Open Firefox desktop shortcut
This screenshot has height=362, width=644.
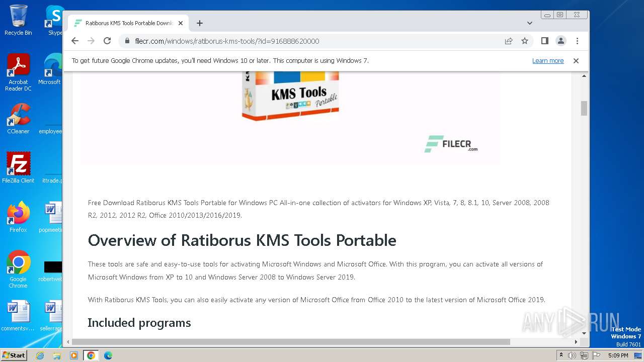pyautogui.click(x=18, y=217)
